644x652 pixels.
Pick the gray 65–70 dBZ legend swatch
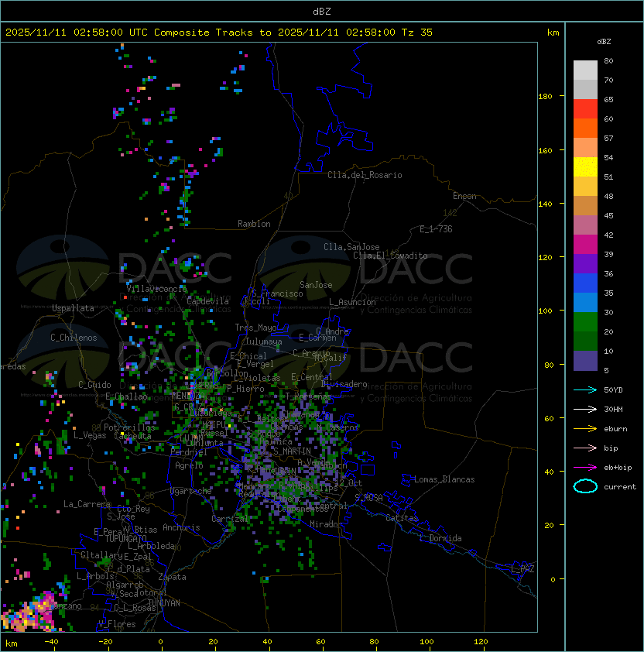(x=585, y=89)
